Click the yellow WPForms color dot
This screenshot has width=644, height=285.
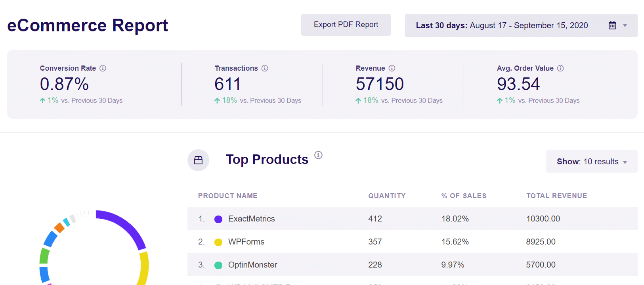coord(218,242)
